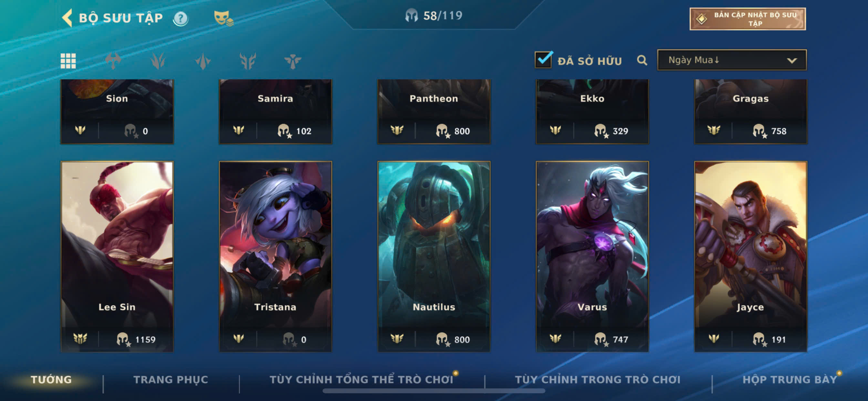Select the Lee Sin champion card

[x=117, y=256]
